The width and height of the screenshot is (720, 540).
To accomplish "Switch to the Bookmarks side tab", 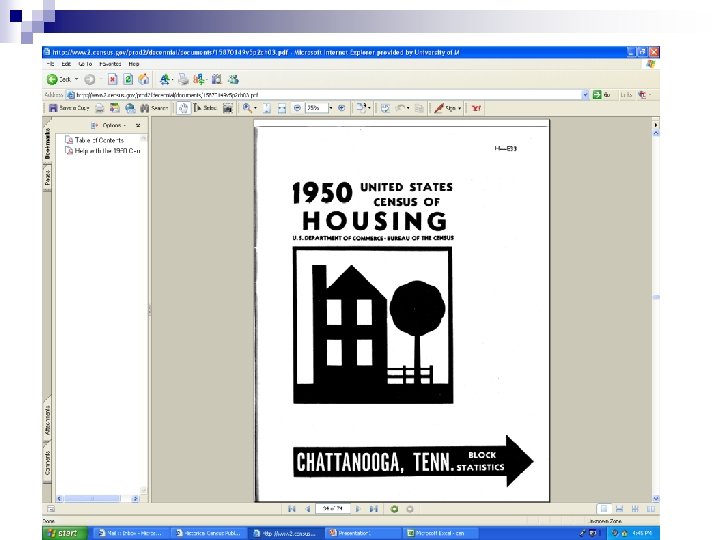I will coord(47,143).
